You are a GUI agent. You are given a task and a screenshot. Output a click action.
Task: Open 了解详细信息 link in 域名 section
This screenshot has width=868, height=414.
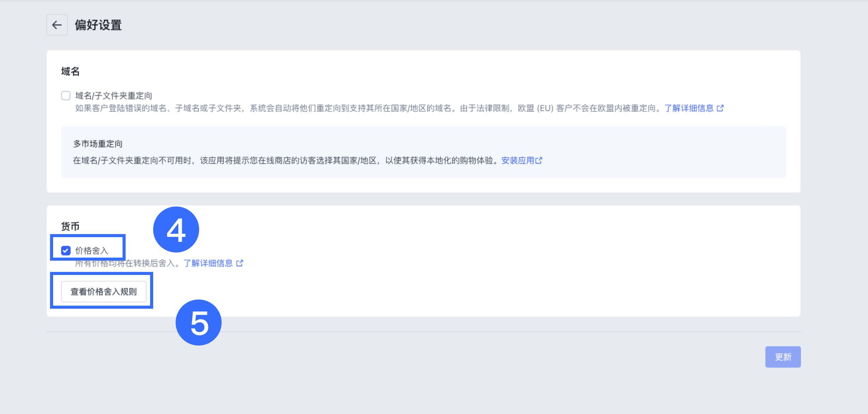tap(689, 108)
